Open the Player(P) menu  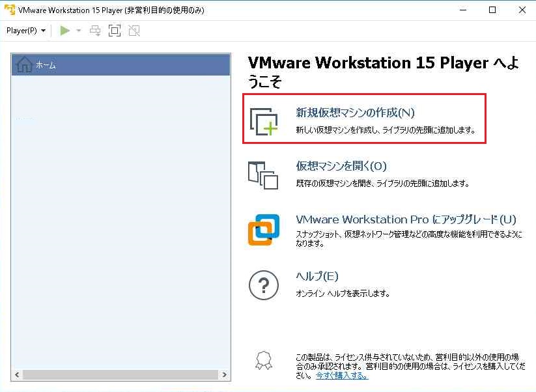tap(25, 31)
